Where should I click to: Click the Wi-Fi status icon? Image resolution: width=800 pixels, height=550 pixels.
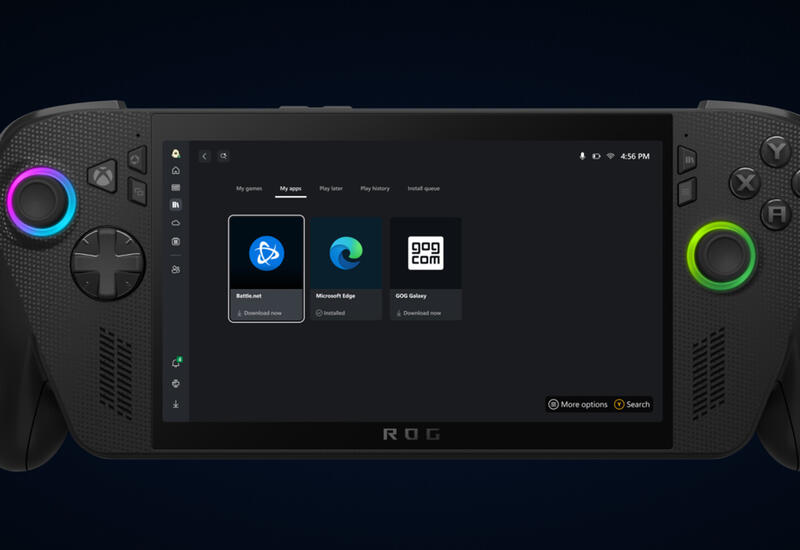610,156
